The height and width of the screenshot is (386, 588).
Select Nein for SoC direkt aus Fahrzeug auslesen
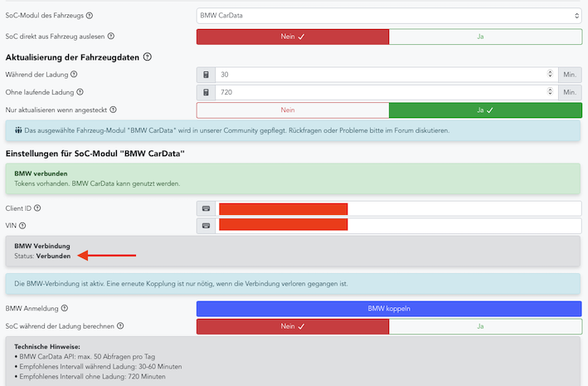pyautogui.click(x=293, y=37)
